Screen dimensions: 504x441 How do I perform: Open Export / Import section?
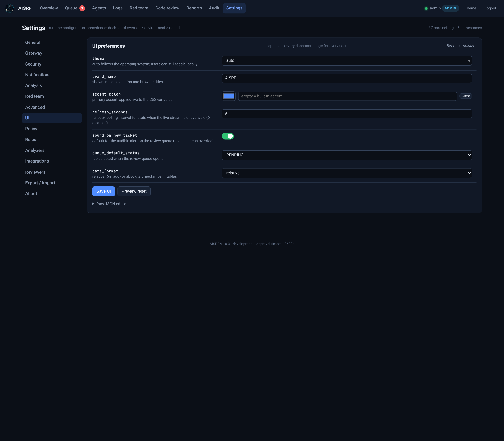point(52,183)
